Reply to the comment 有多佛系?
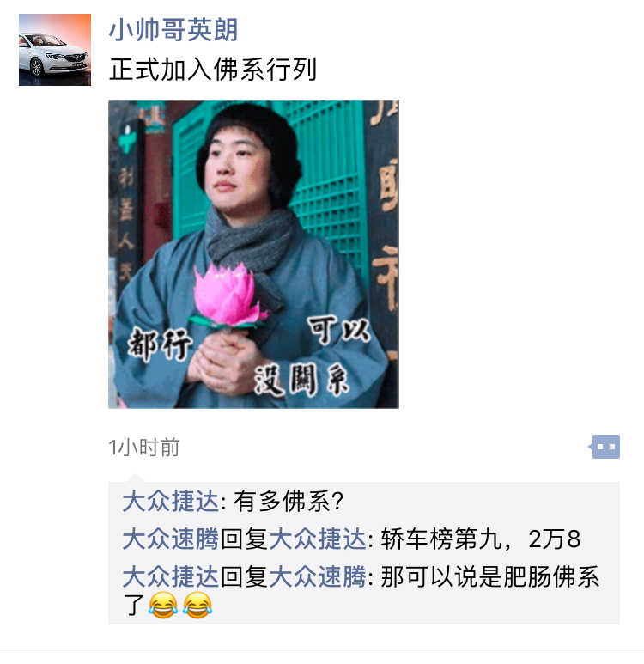644x664 pixels. [288, 502]
